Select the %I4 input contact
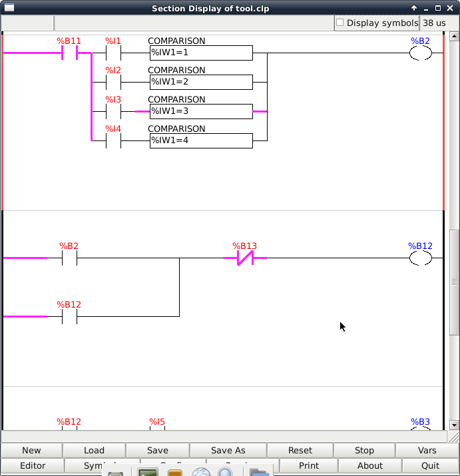Viewport: 460px width, 476px height. coord(113,140)
